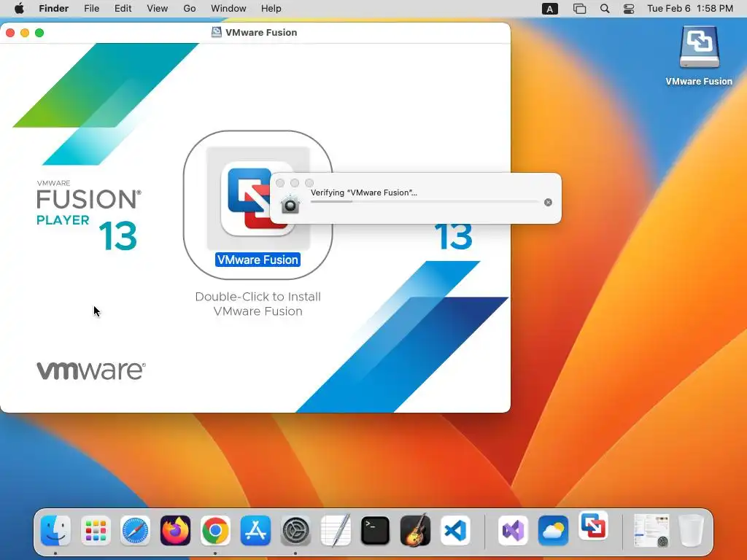Open Finder from the Dock
747x560 pixels.
click(55, 531)
